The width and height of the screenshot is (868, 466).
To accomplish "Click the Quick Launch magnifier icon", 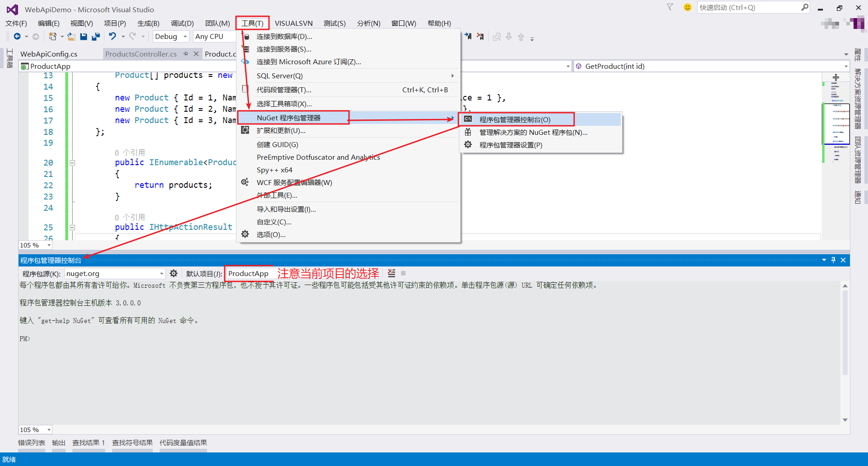I will pyautogui.click(x=805, y=7).
